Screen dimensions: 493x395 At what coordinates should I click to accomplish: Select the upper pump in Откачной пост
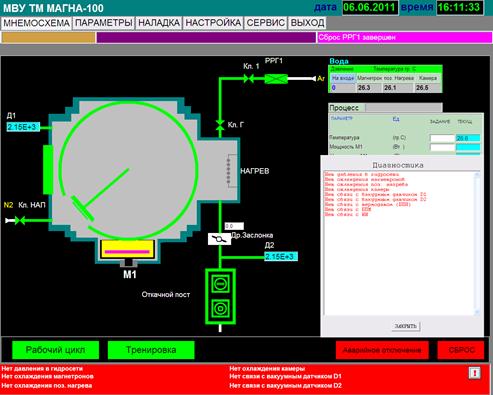point(220,284)
